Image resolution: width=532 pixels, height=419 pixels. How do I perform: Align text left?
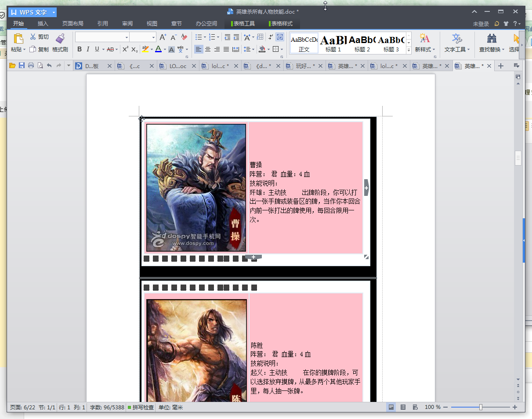[199, 49]
